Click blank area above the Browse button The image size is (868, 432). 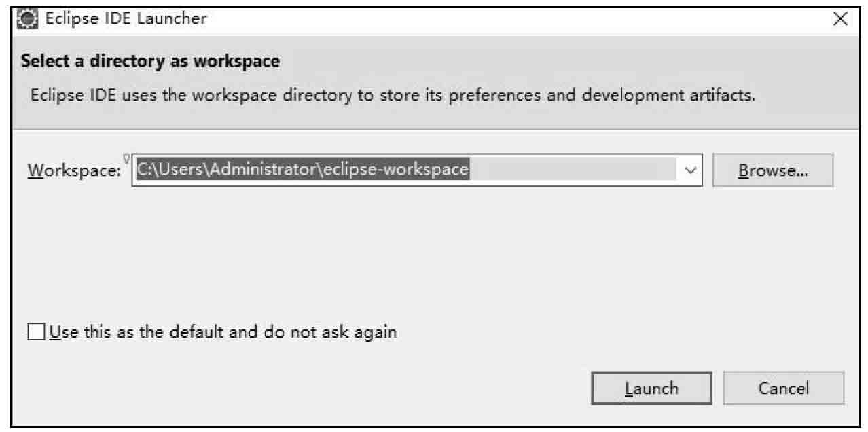pos(772,139)
